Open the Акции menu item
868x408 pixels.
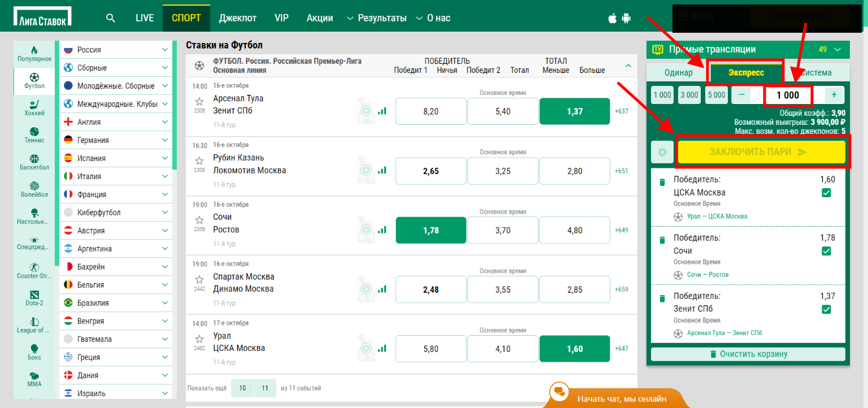(x=320, y=18)
